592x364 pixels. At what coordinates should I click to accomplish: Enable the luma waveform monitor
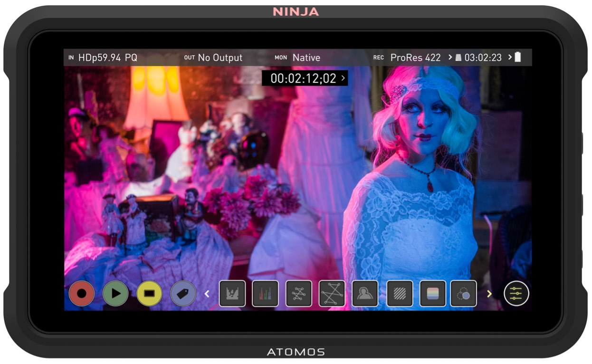tap(232, 294)
